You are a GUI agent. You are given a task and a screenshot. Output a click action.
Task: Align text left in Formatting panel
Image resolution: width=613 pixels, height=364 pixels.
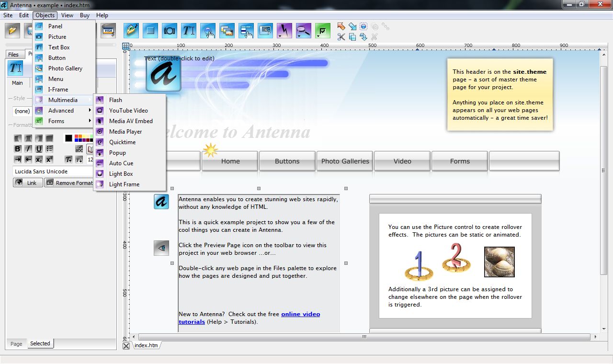tap(18, 138)
